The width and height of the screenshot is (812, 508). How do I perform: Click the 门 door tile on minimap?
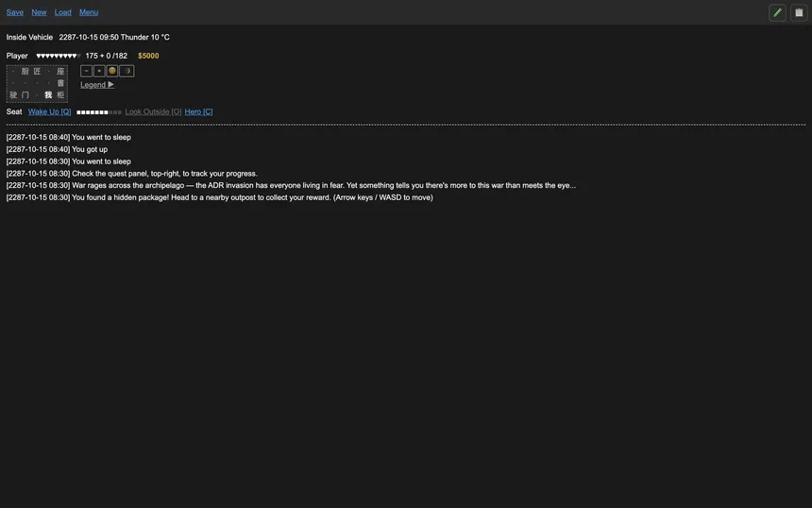[x=25, y=95]
